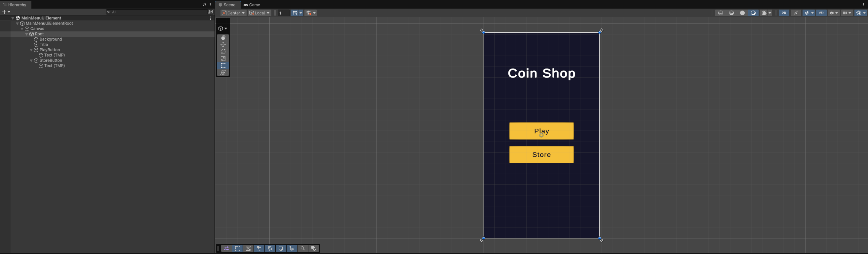
Task: Open the Center pivot mode dropdown
Action: (233, 13)
